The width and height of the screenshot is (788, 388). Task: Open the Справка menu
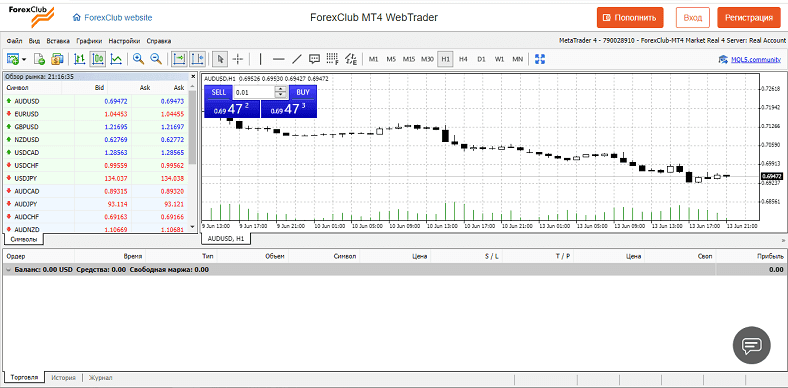click(159, 41)
